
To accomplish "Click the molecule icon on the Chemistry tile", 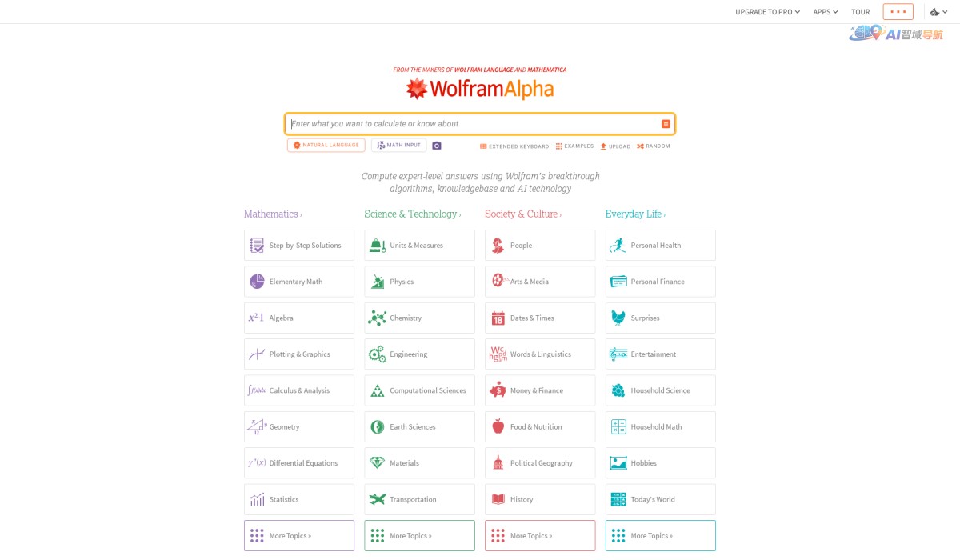I will point(376,318).
